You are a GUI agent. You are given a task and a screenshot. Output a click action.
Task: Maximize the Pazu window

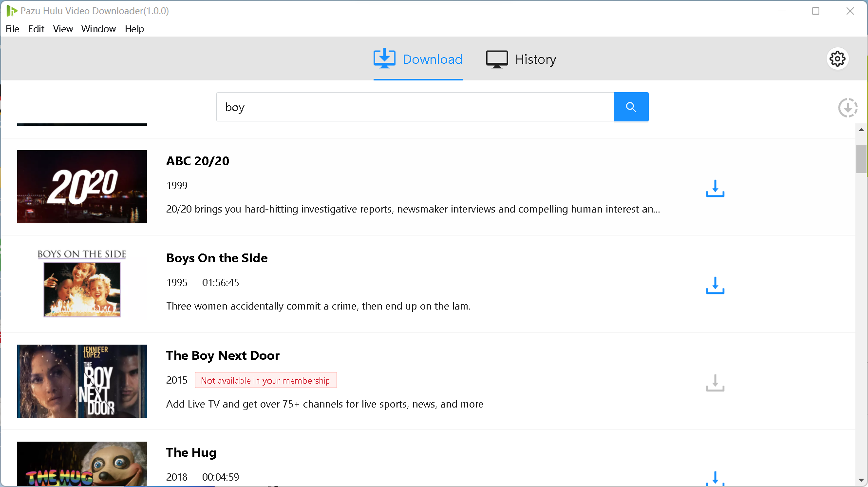pyautogui.click(x=816, y=11)
